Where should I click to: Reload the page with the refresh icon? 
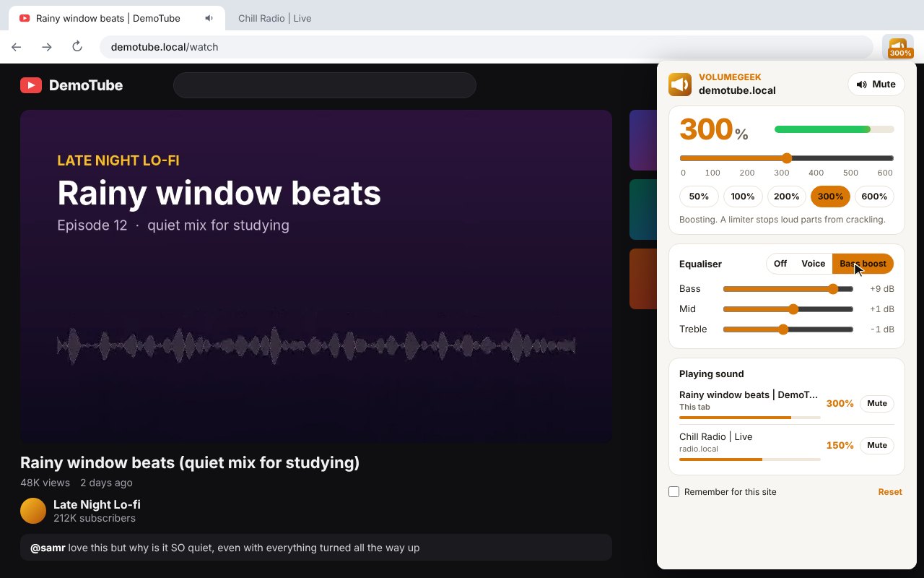pos(77,47)
